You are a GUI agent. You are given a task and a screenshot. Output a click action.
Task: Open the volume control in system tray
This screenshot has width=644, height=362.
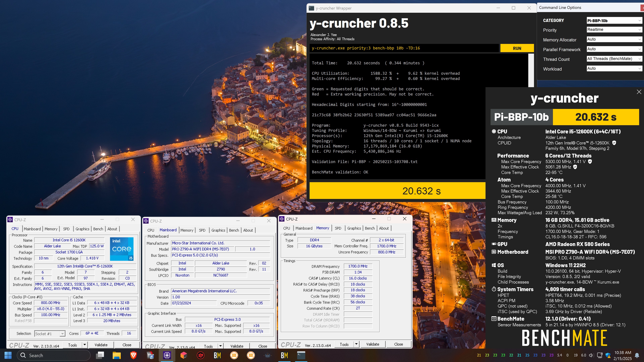(591, 355)
